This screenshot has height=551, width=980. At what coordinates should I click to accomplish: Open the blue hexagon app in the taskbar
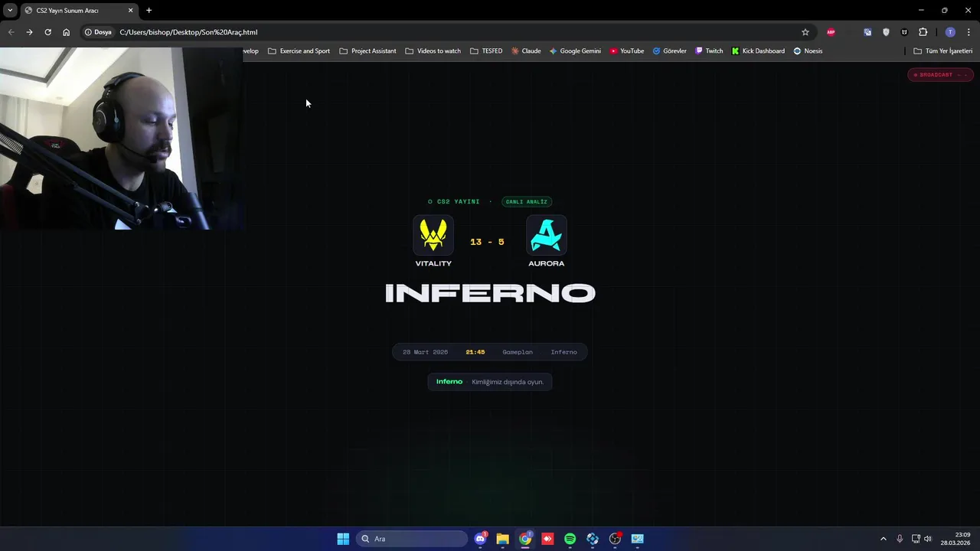pyautogui.click(x=593, y=539)
